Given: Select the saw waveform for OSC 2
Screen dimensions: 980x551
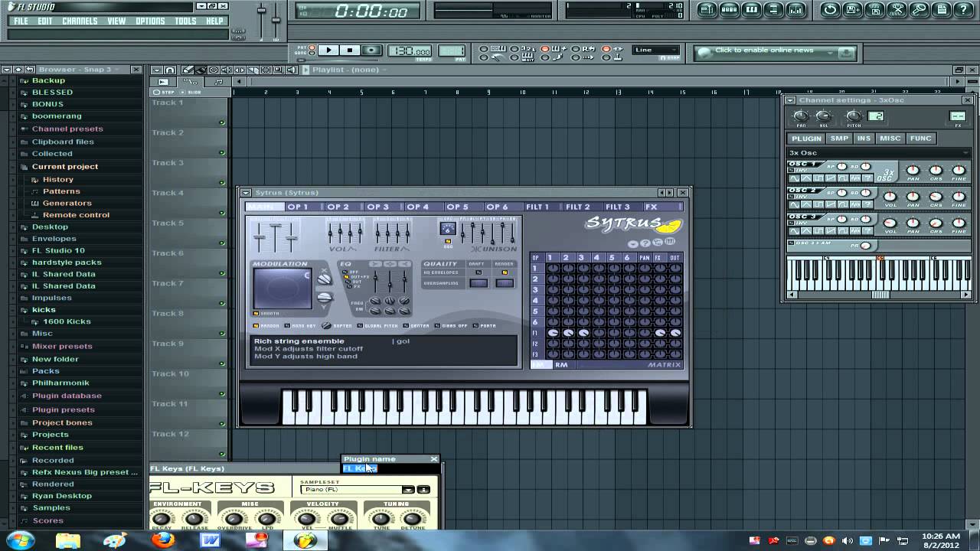Looking at the screenshot, I should [831, 204].
